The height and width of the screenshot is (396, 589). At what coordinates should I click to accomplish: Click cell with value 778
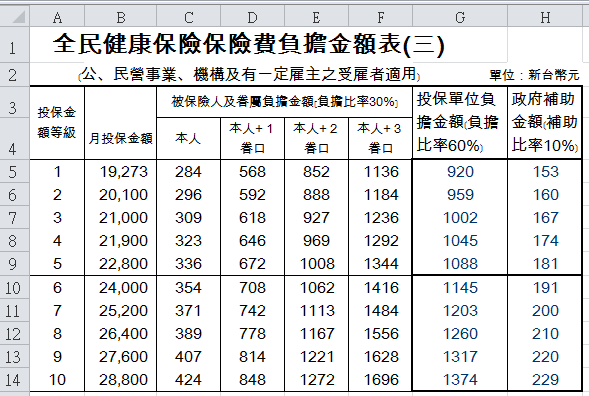point(252,334)
